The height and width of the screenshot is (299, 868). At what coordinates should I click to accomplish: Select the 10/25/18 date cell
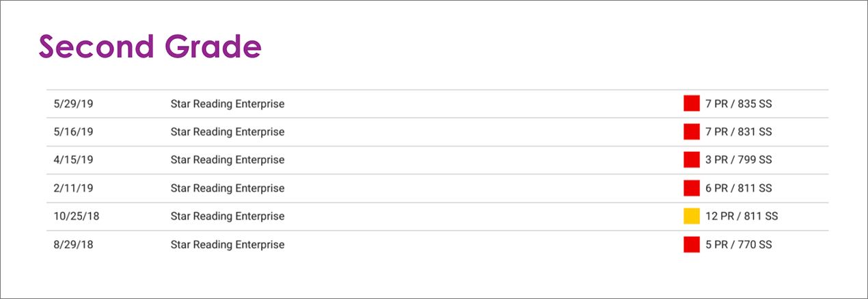76,216
